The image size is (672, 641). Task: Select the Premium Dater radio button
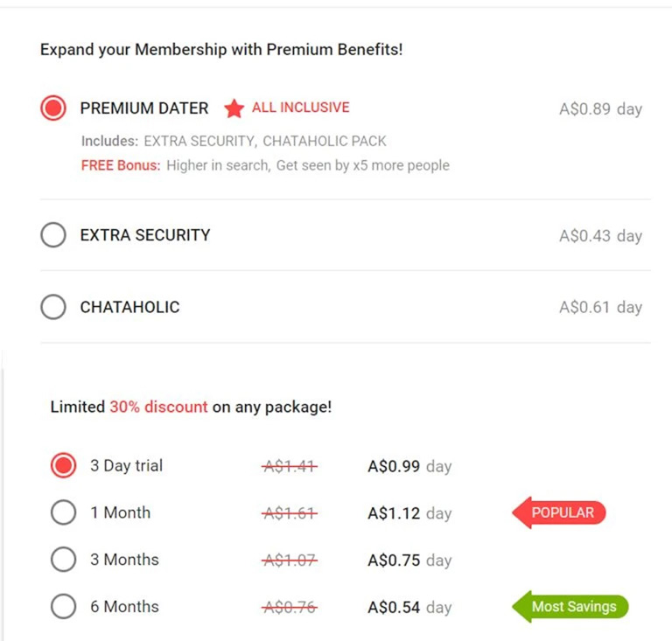[x=53, y=108]
